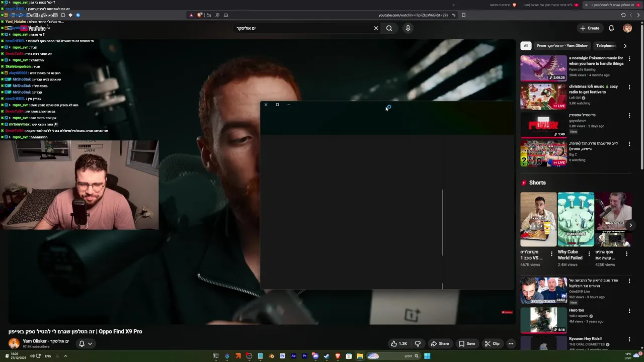644x362 pixels.
Task: Create a Clip of the video
Action: tap(492, 343)
